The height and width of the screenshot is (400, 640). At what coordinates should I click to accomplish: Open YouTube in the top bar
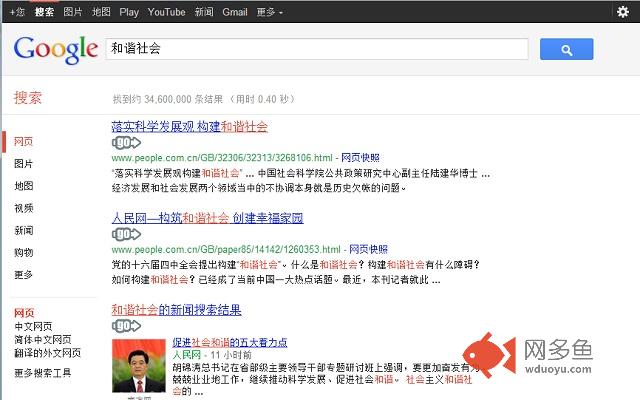pos(167,12)
